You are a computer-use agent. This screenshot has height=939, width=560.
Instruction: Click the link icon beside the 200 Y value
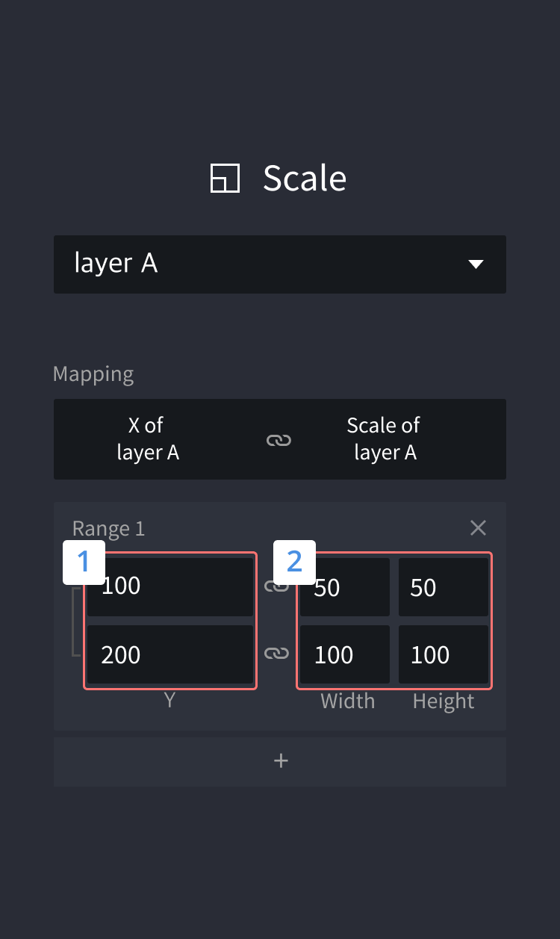(x=277, y=654)
